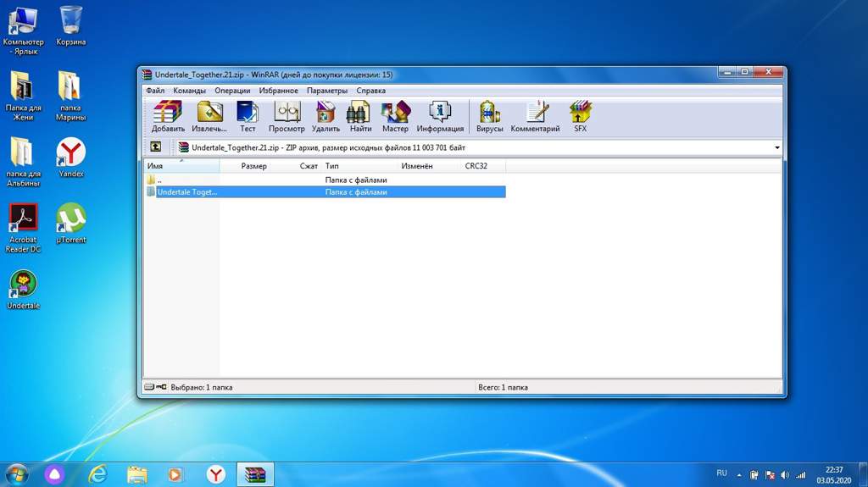Open the volume speaker tray icon

[785, 475]
